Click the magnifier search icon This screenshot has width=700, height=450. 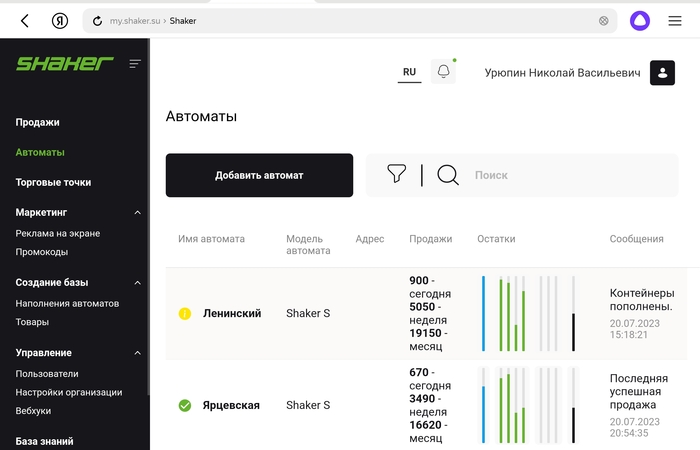pyautogui.click(x=448, y=175)
